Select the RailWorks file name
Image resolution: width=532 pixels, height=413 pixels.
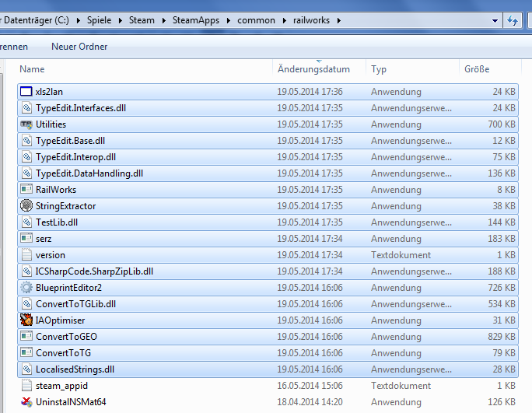pyautogui.click(x=56, y=189)
